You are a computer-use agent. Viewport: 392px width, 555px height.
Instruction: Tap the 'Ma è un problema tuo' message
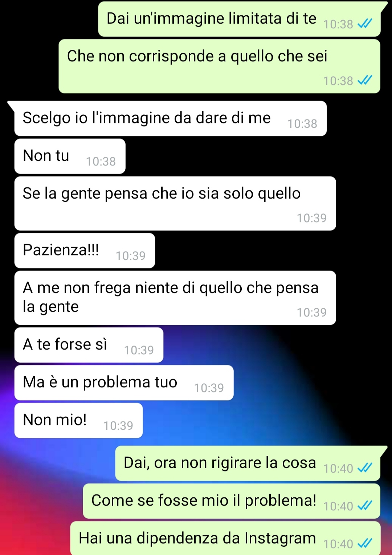124,383
